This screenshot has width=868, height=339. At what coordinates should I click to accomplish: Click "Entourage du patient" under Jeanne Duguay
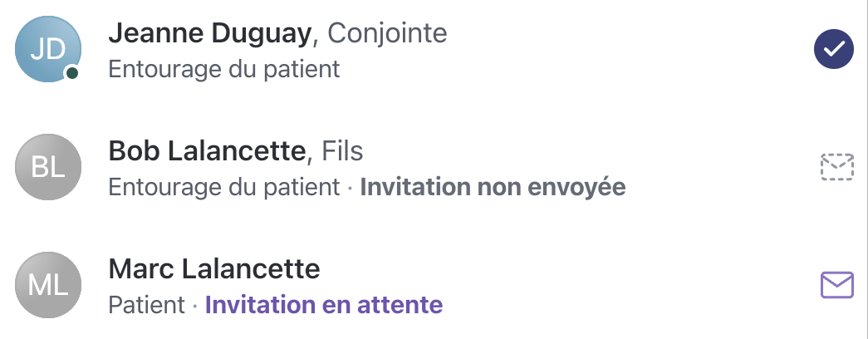click(224, 68)
